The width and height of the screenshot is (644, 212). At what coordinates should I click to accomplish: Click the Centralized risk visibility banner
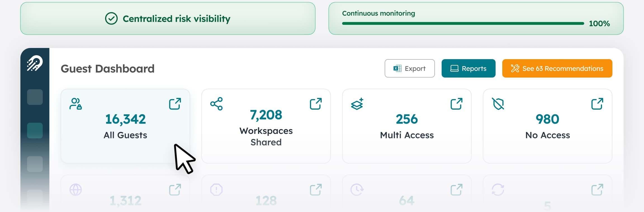point(168,18)
